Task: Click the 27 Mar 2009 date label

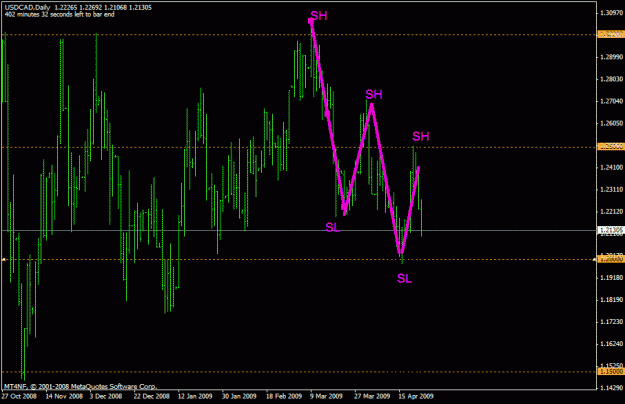Action: coord(372,396)
